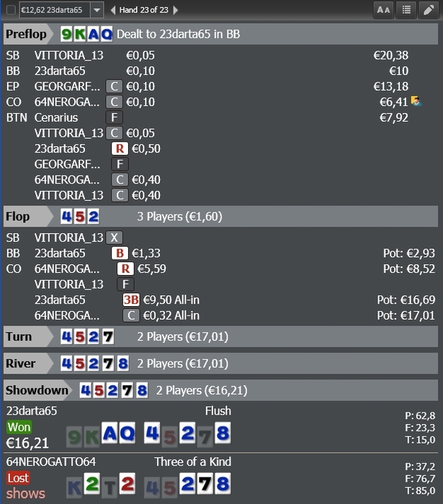The height and width of the screenshot is (504, 443).
Task: Open the list view icon
Action: point(406,10)
